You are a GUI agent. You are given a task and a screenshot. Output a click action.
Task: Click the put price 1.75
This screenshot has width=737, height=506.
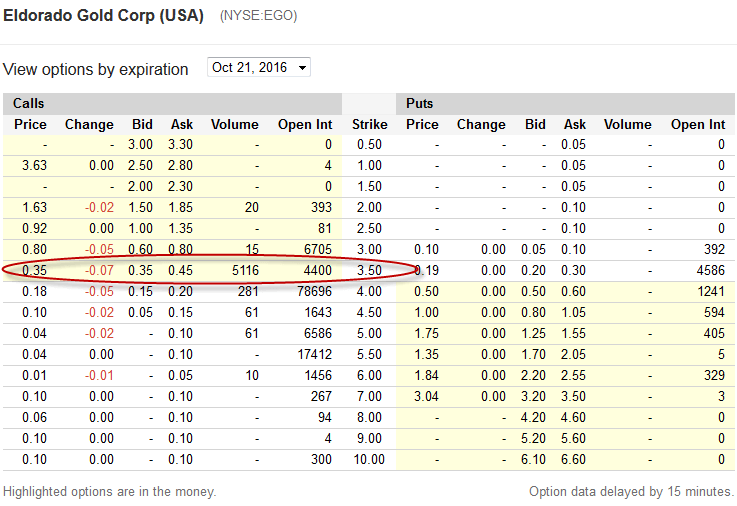[426, 334]
